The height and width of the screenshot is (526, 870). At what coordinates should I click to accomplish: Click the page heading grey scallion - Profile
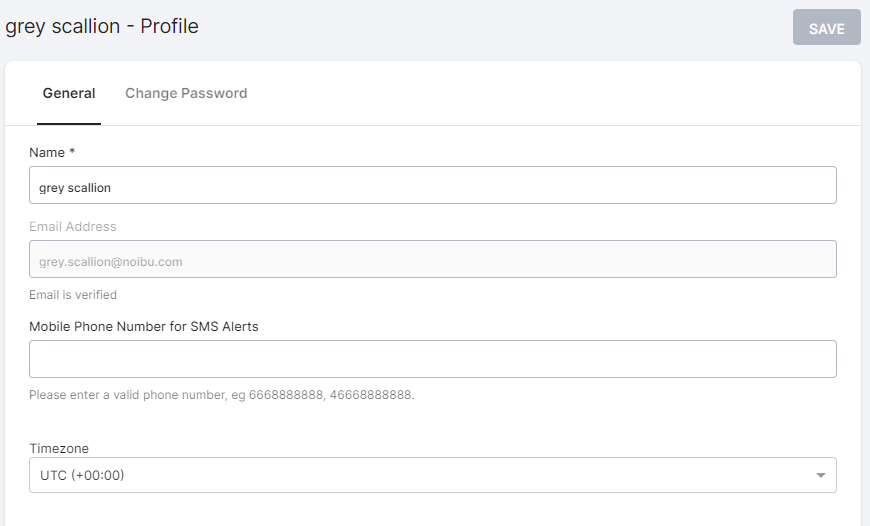tap(102, 27)
